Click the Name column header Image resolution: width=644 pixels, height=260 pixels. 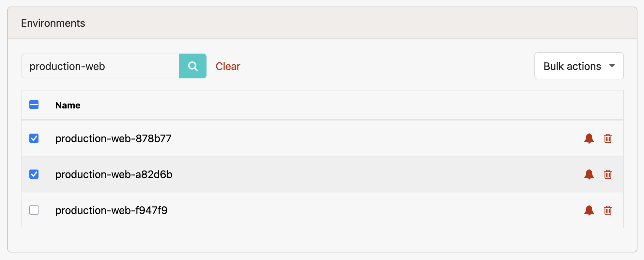pos(68,105)
